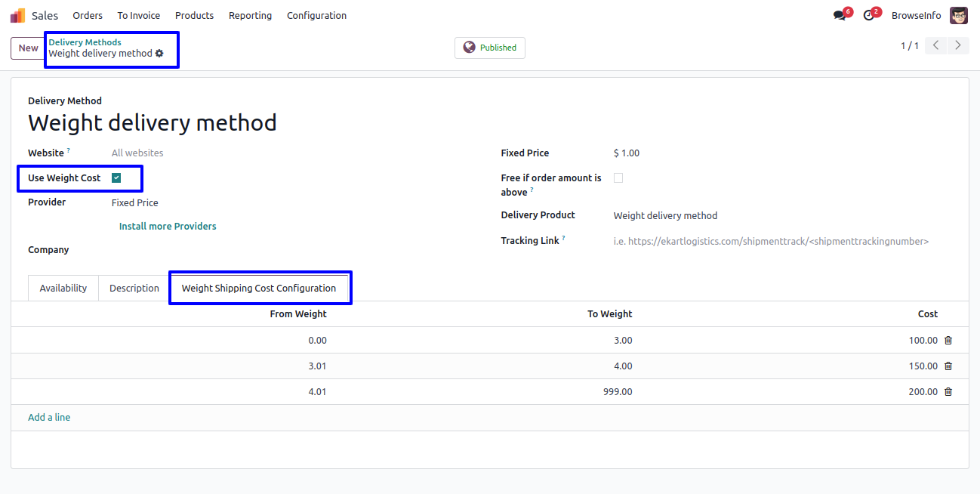980x494 pixels.
Task: Open the Delivery Product dropdown field
Action: coord(755,216)
